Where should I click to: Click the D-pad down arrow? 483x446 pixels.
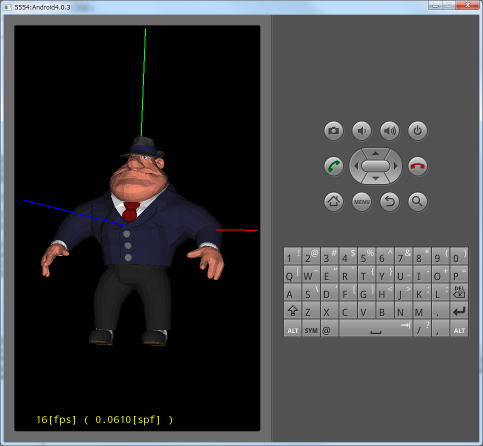pos(375,178)
